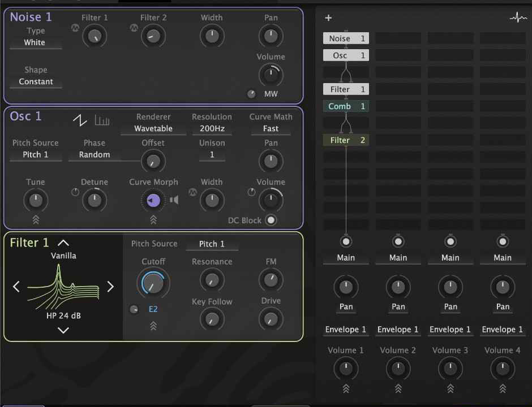Expand modulation arrows under Volume 2 knob

[x=398, y=388]
